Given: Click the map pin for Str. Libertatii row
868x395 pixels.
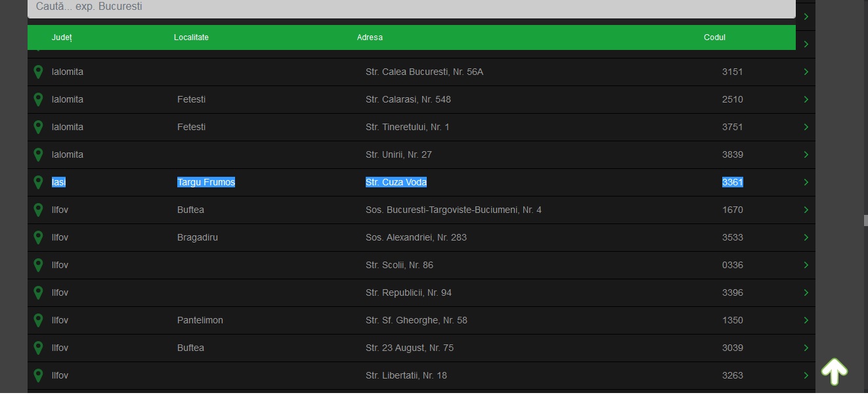Looking at the screenshot, I should tap(38, 375).
